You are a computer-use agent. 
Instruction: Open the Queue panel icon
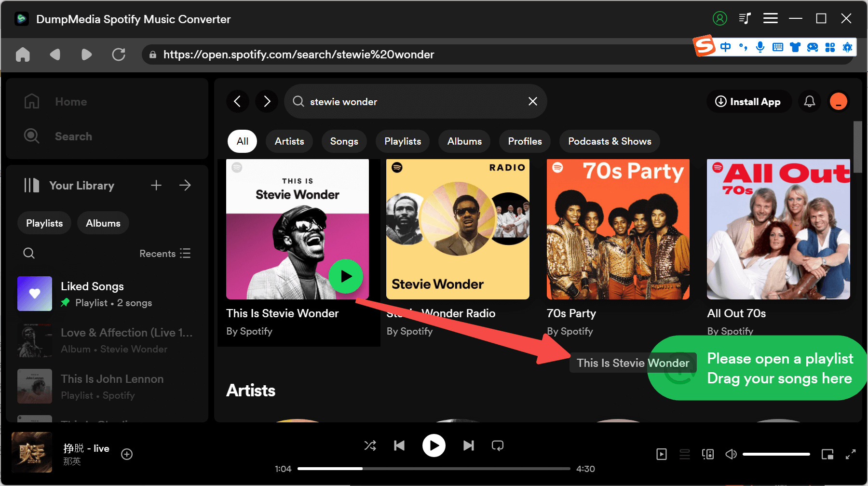click(x=684, y=454)
